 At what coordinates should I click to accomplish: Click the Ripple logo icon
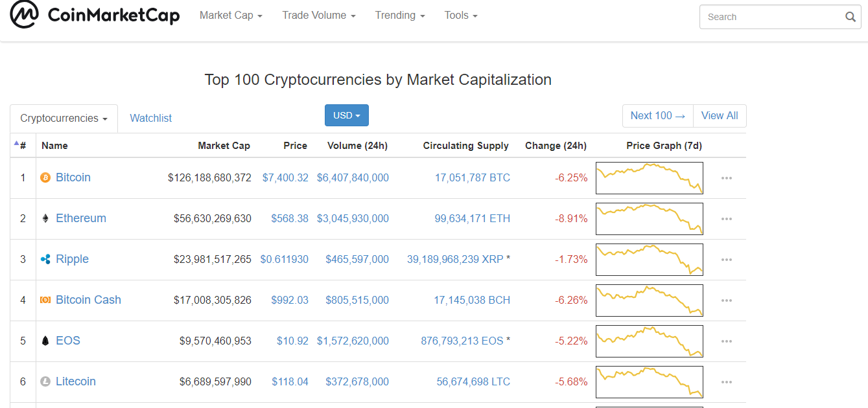(45, 259)
